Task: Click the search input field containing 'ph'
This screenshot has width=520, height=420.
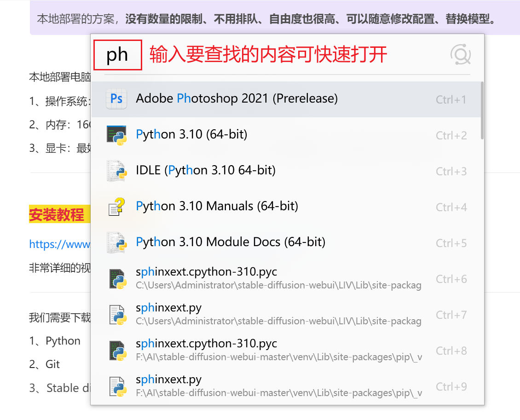Action: tap(118, 55)
